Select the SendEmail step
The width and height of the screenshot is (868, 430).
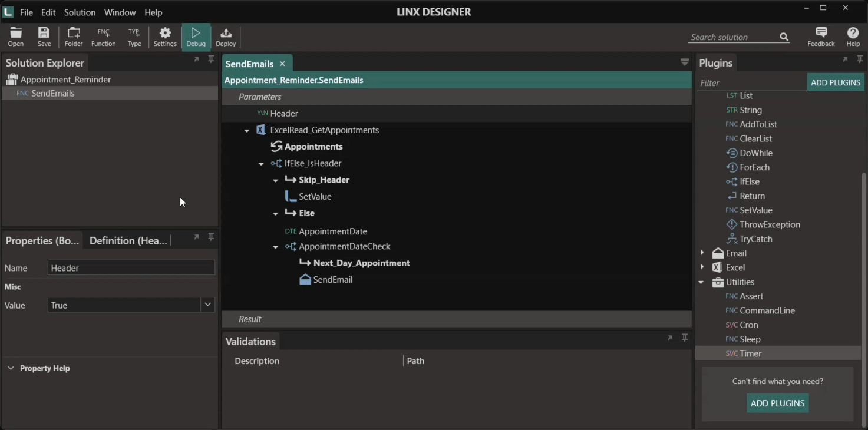[326, 280]
